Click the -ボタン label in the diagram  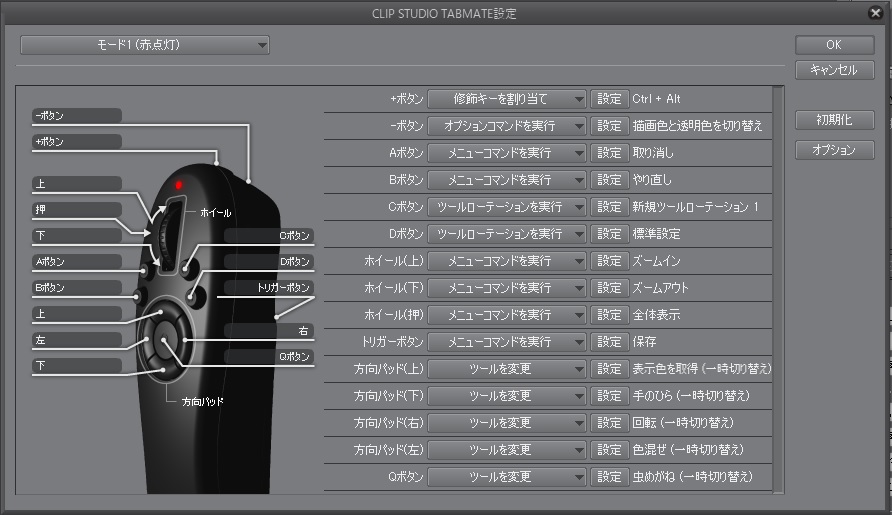[x=77, y=116]
